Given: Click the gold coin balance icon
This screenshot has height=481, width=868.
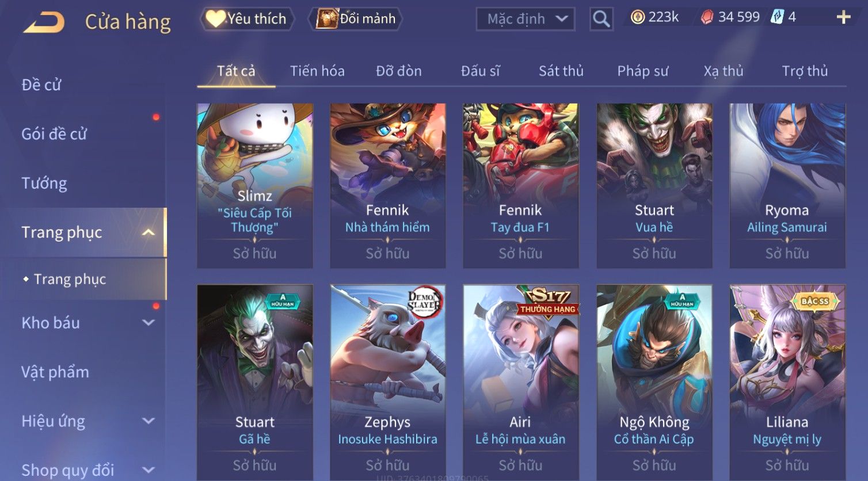Looking at the screenshot, I should point(637,17).
